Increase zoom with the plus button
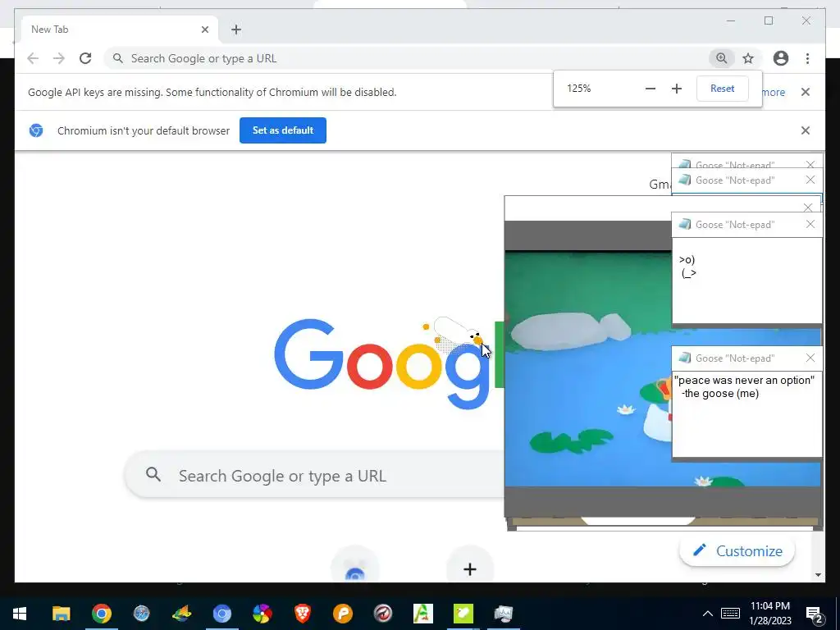Viewport: 840px width, 630px height. coord(677,89)
